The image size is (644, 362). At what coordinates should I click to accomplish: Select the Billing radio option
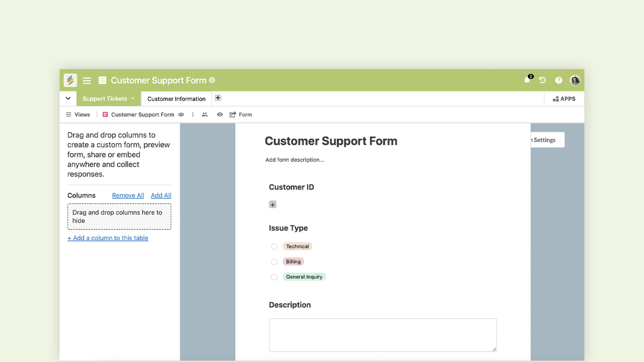pos(274,262)
